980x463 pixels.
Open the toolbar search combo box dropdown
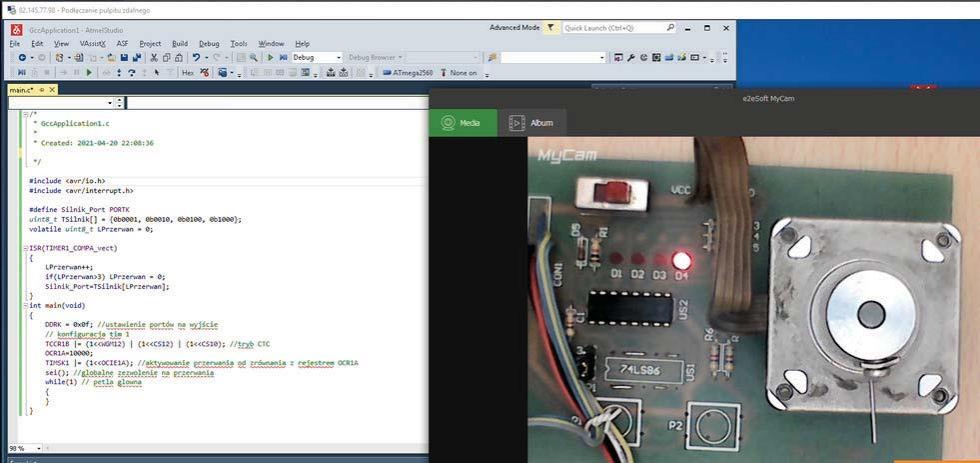click(x=602, y=58)
